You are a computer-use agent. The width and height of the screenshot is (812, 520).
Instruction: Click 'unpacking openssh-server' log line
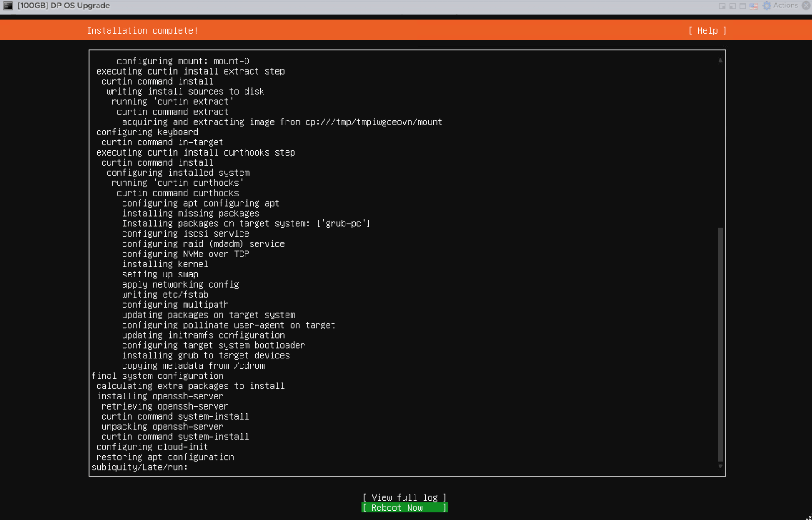[162, 427]
